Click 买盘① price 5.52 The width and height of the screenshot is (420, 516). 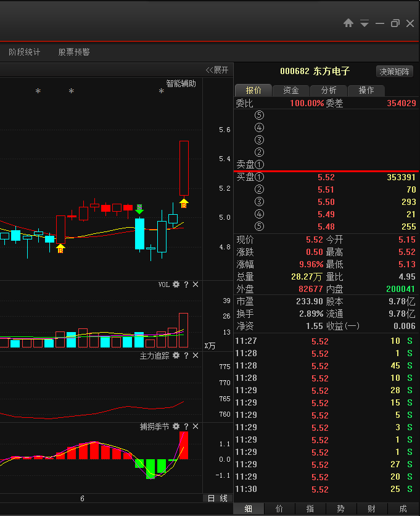click(x=326, y=177)
